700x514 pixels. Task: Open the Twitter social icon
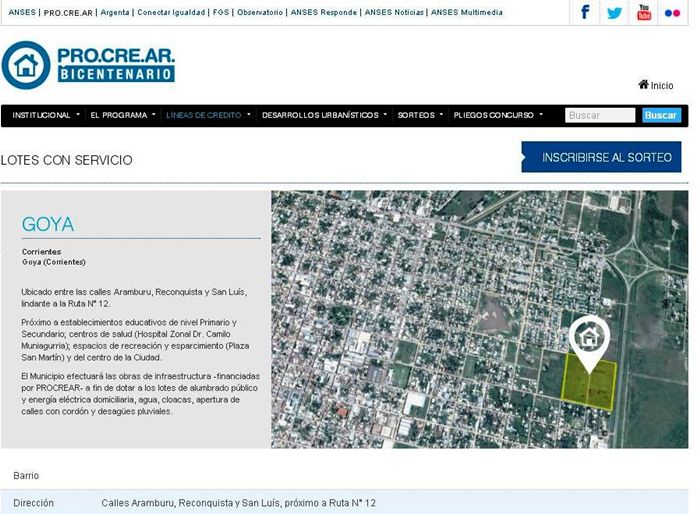pyautogui.click(x=614, y=13)
